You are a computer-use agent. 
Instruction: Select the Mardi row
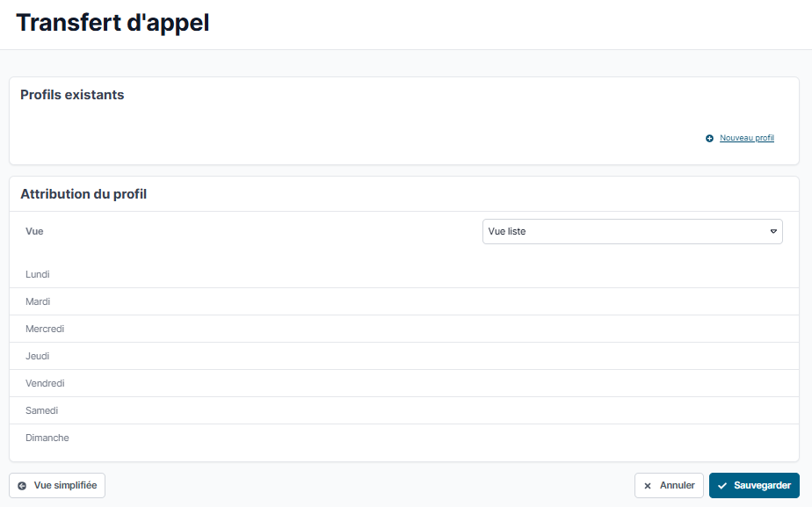pyautogui.click(x=38, y=301)
